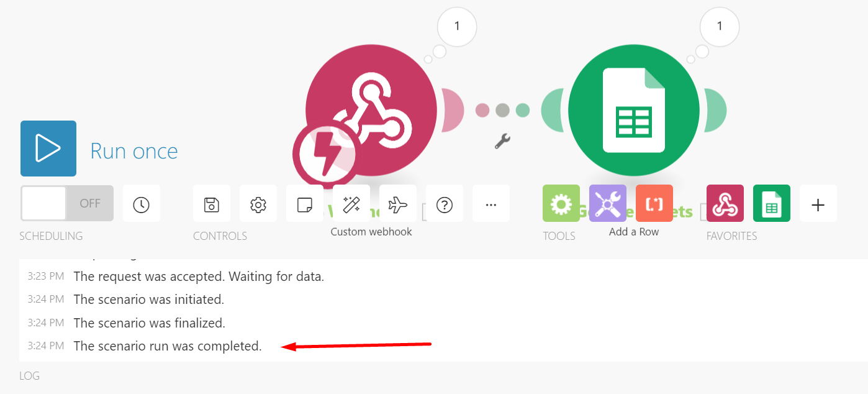Click the Custom webhook label
The image size is (868, 394).
[371, 232]
